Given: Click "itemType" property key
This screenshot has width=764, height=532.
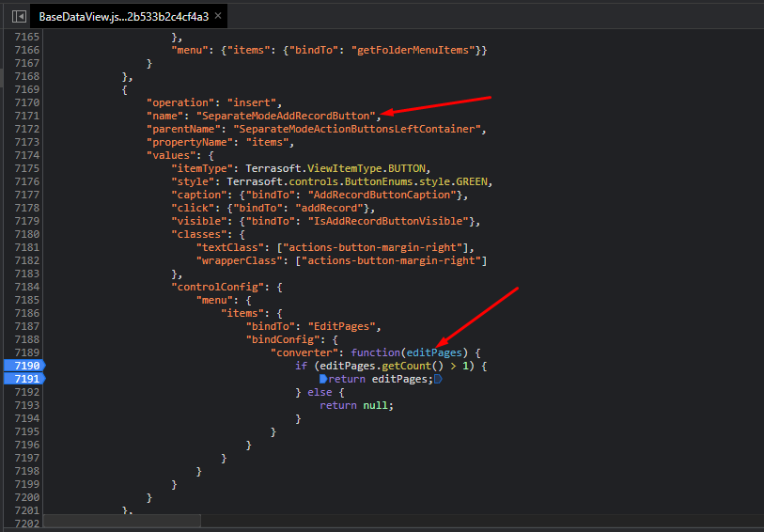Looking at the screenshot, I should coord(202,168).
